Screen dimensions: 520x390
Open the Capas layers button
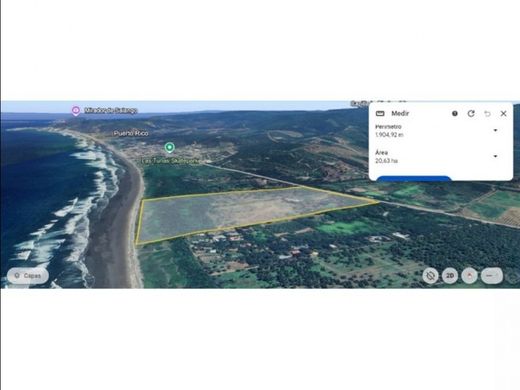(28, 276)
